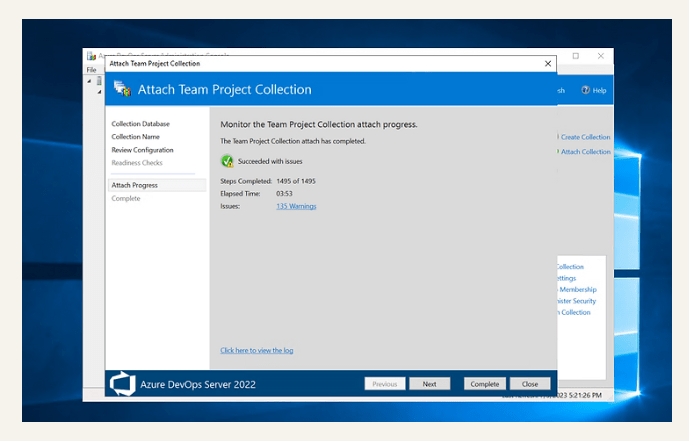Screen dimensions: 689x441
Task: Click the '03:53' elapsed time value
Action: pyautogui.click(x=284, y=193)
